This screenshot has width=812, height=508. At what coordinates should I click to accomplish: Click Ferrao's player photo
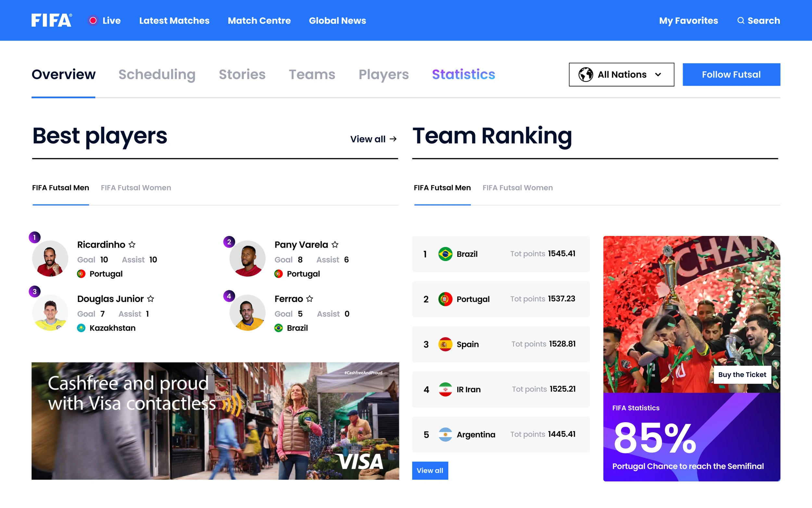click(247, 313)
